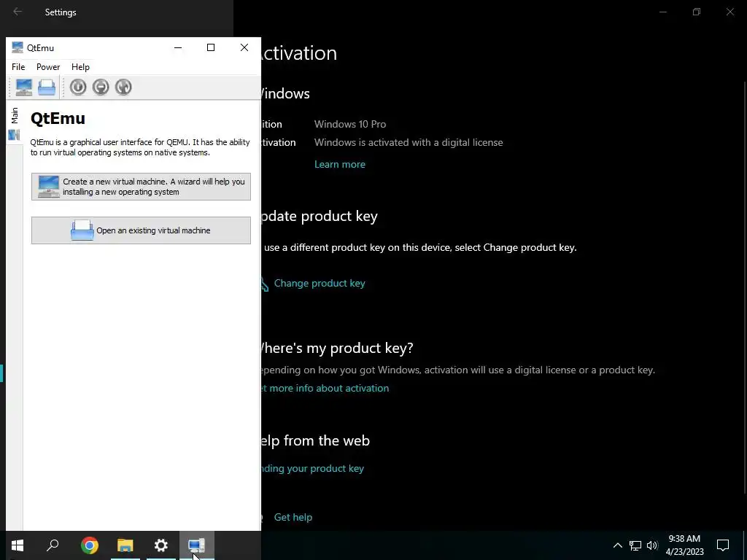747x560 pixels.
Task: Open the File menu in QtEmu
Action: (18, 66)
